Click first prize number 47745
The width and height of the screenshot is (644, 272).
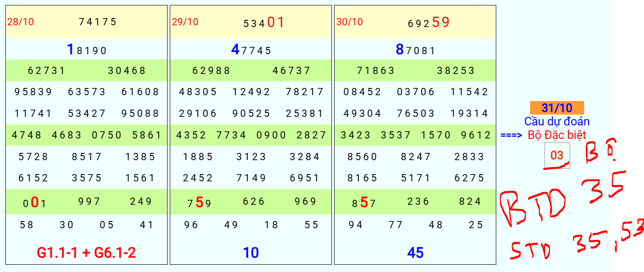[x=251, y=50]
